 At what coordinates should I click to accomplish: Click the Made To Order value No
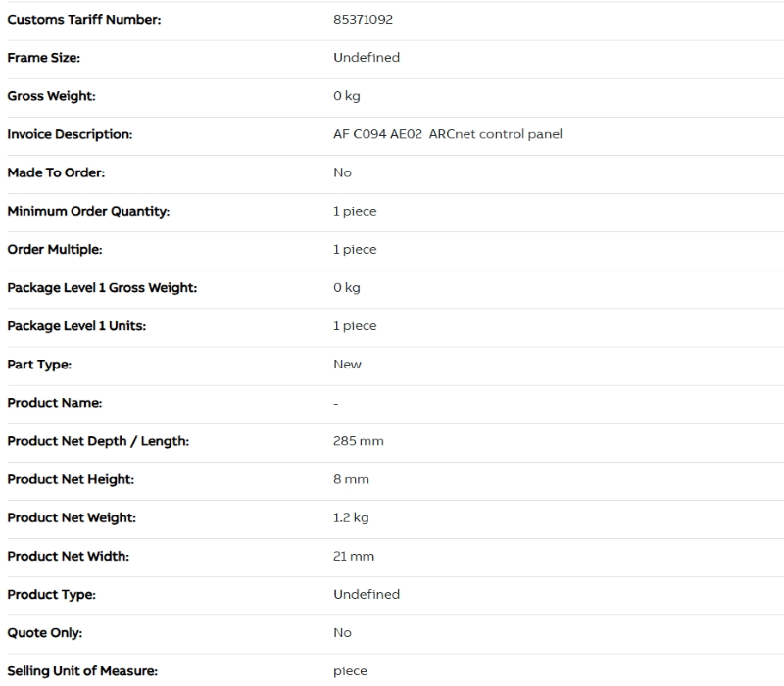pos(342,172)
